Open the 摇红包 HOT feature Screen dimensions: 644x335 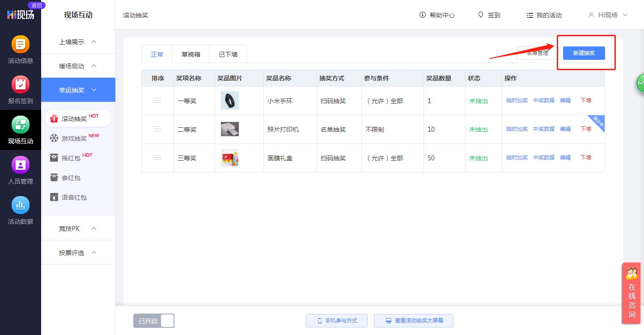(71, 158)
